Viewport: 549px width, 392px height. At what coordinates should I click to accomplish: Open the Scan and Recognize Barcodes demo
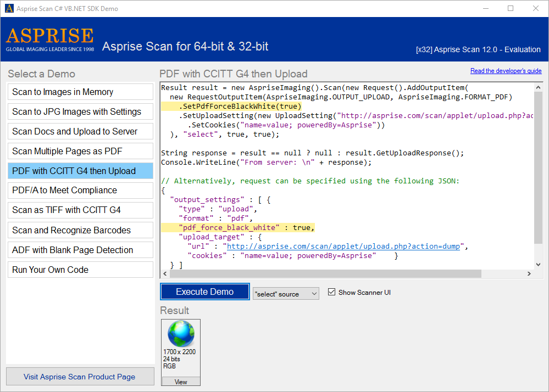pos(80,230)
